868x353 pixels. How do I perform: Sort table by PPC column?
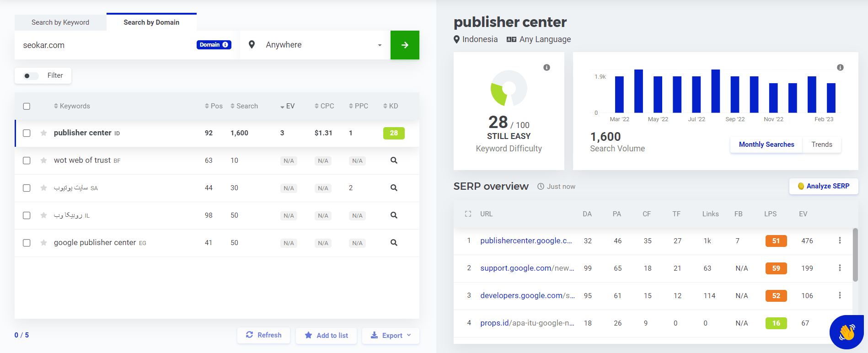359,106
